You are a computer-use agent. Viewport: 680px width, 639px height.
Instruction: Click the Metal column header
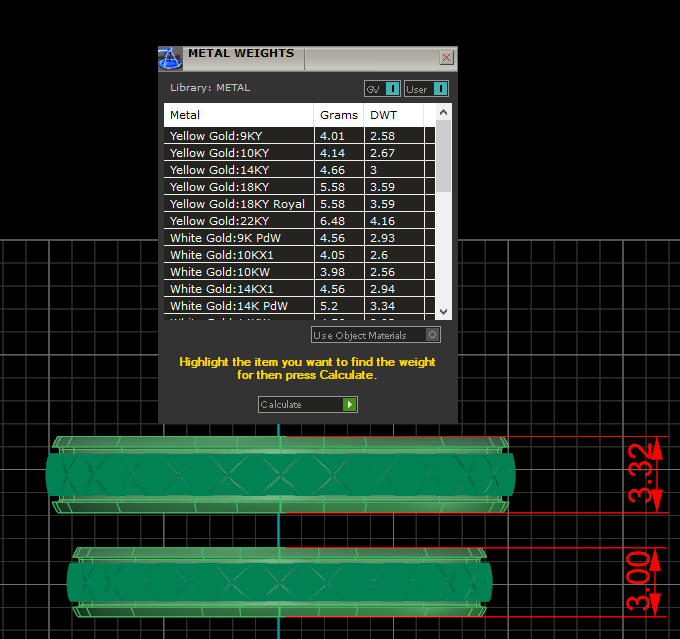point(238,115)
